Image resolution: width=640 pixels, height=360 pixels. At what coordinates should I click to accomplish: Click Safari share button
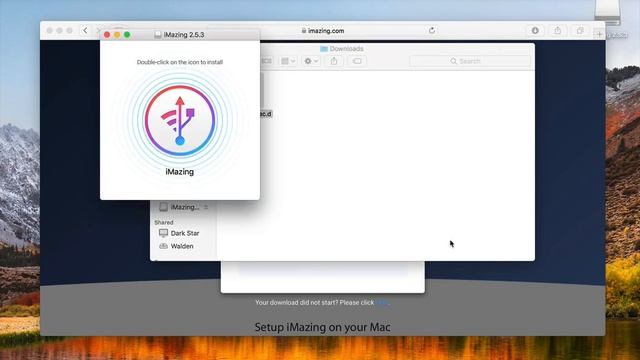click(x=557, y=31)
